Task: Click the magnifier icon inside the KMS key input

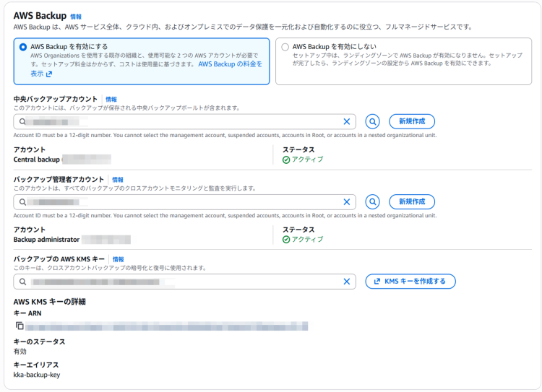Action: tap(22, 282)
